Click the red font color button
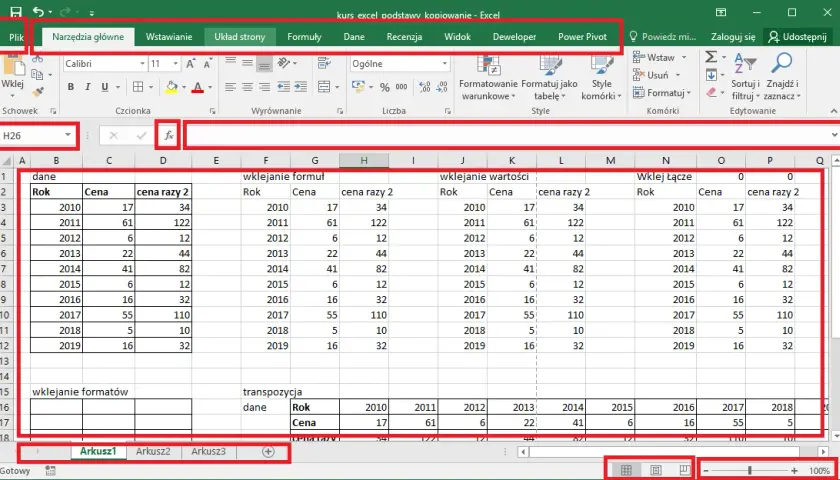This screenshot has width=840, height=480. tap(198, 87)
